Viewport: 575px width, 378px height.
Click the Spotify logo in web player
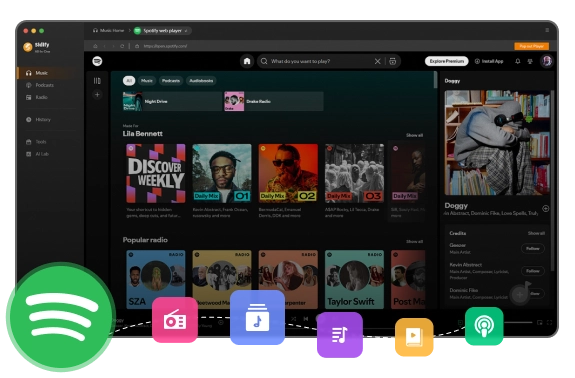pyautogui.click(x=97, y=61)
